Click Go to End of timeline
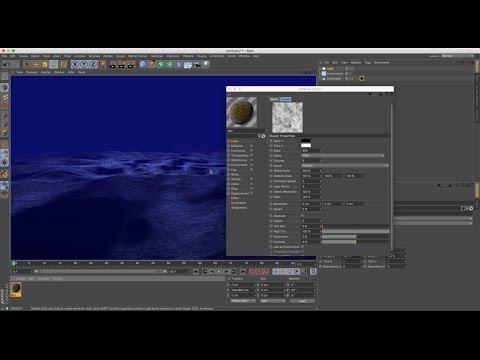The width and height of the screenshot is (480, 360). point(243,272)
